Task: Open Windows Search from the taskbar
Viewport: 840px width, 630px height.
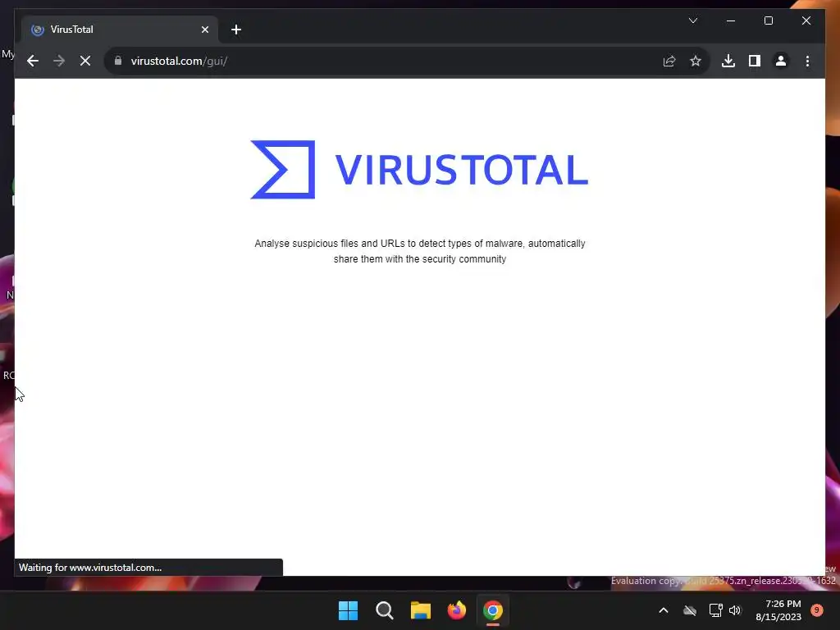Action: pos(384,610)
